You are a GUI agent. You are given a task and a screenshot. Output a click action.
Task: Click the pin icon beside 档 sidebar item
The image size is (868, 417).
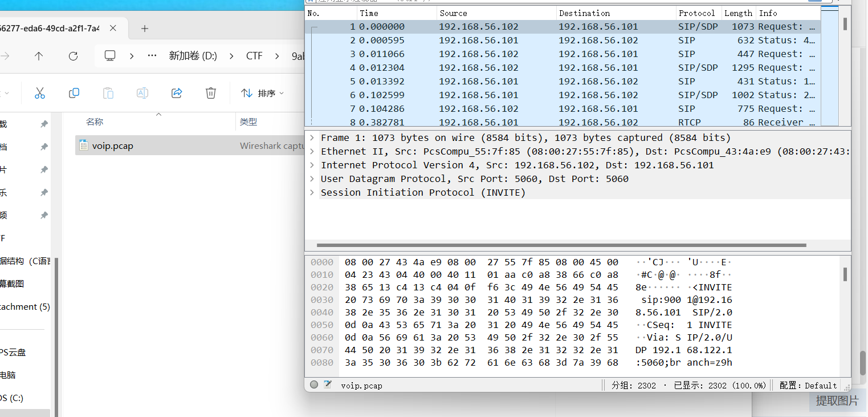pos(44,147)
